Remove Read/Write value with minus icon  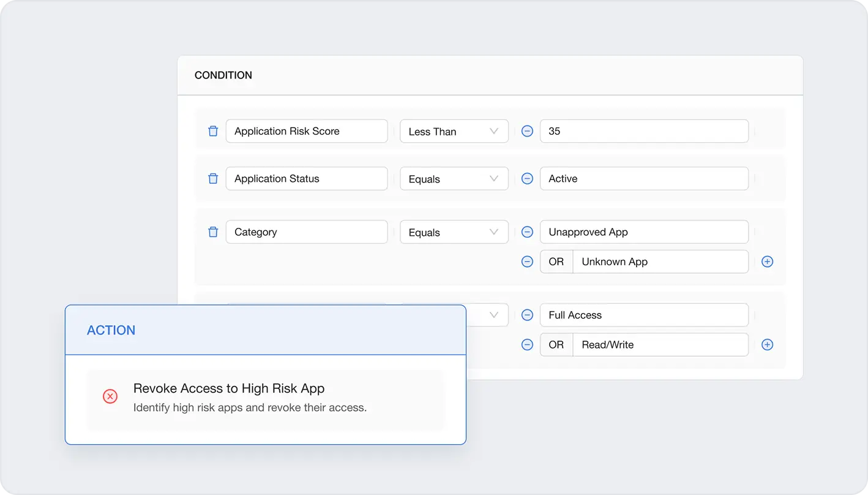(527, 344)
